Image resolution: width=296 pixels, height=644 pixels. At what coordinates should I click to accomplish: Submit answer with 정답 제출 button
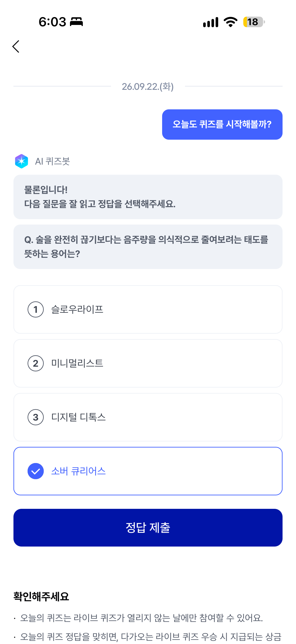(x=148, y=527)
